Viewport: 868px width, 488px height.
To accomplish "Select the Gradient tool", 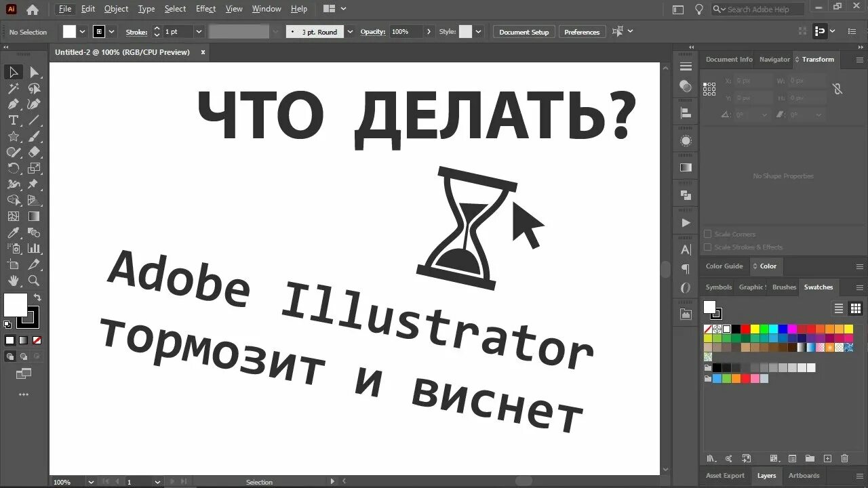I will pyautogui.click(x=34, y=216).
